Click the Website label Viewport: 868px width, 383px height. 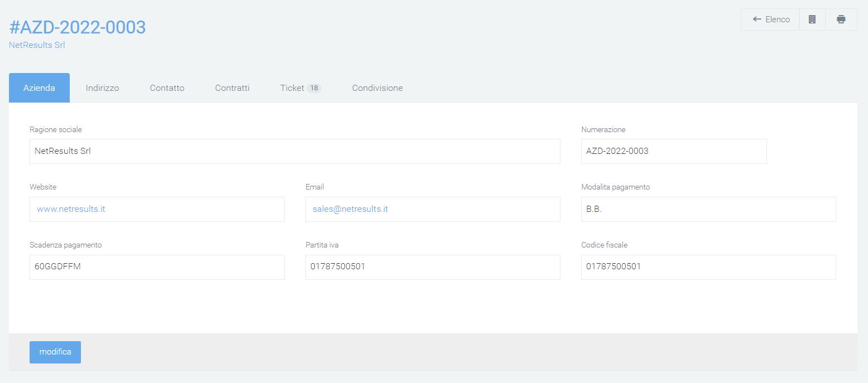43,187
